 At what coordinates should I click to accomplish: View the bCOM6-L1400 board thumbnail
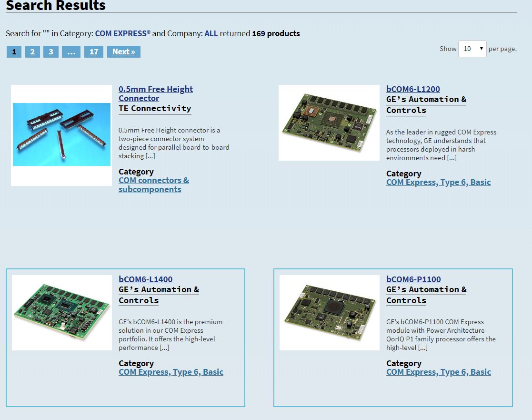click(x=62, y=313)
